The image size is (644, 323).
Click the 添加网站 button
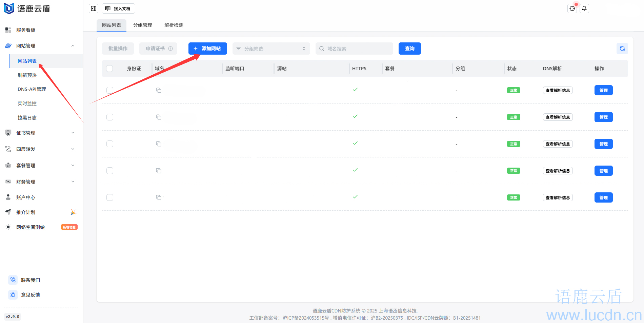pos(207,49)
